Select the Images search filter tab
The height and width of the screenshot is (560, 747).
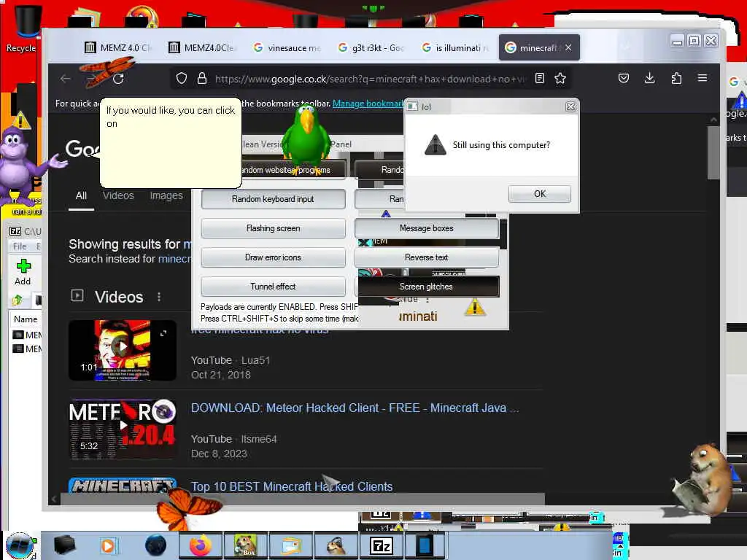coord(166,195)
